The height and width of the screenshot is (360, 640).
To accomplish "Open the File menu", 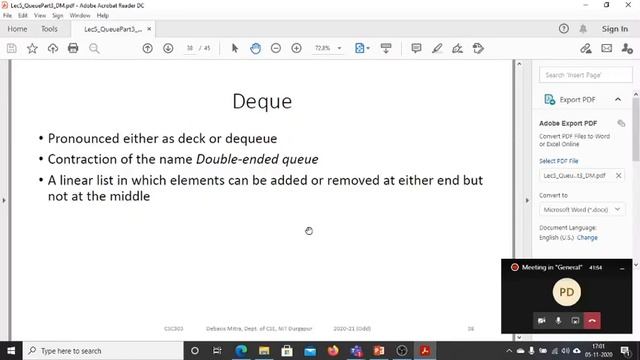I will [7, 16].
